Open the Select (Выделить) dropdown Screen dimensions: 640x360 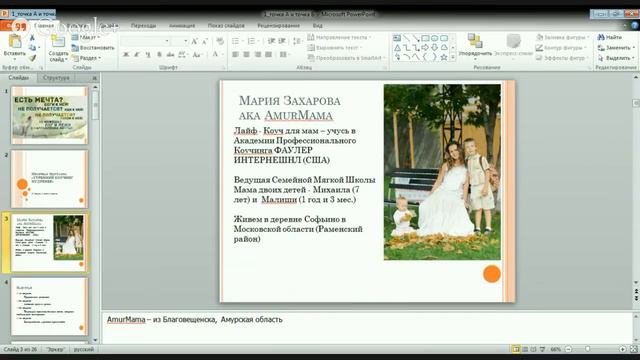(x=616, y=58)
